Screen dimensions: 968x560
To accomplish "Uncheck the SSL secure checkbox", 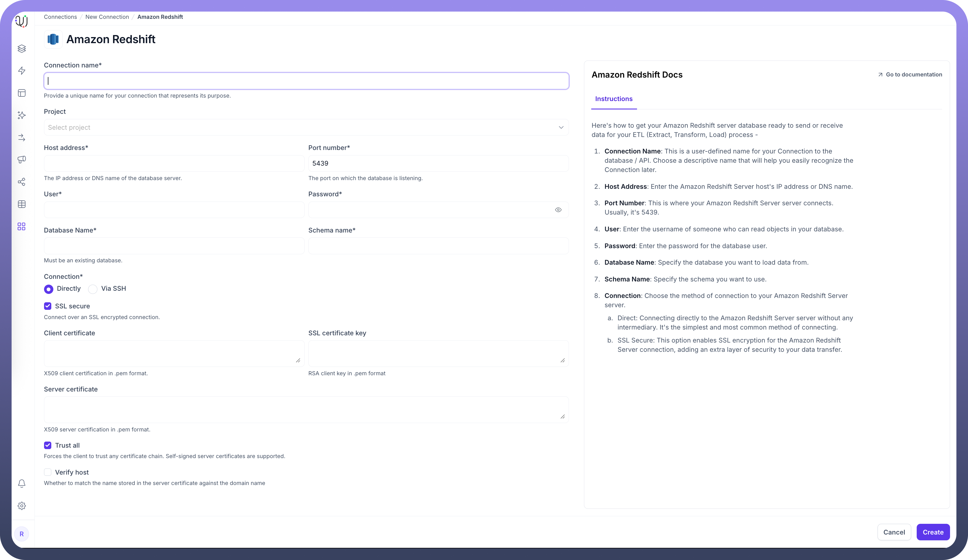I will (48, 306).
